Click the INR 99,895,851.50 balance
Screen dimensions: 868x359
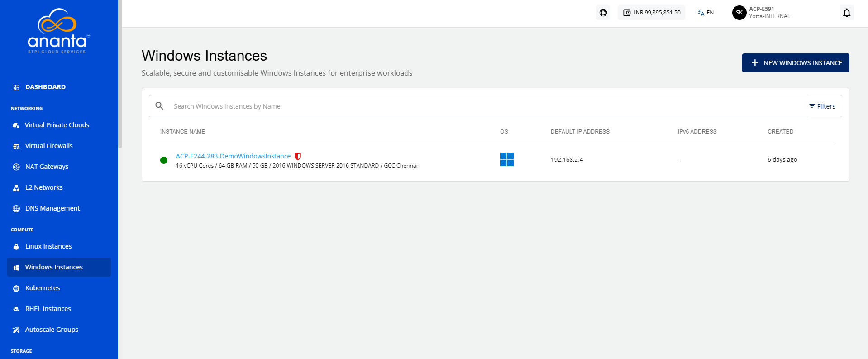click(x=651, y=13)
